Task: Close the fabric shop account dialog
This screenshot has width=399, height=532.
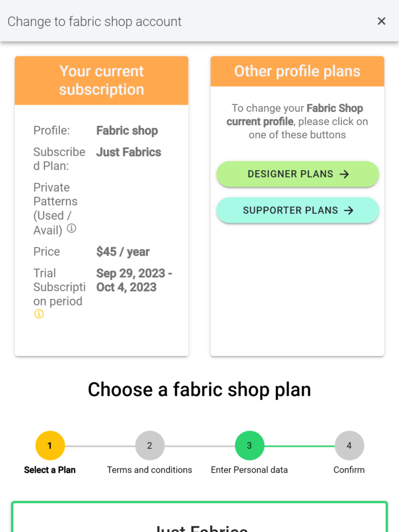Action: click(x=381, y=21)
